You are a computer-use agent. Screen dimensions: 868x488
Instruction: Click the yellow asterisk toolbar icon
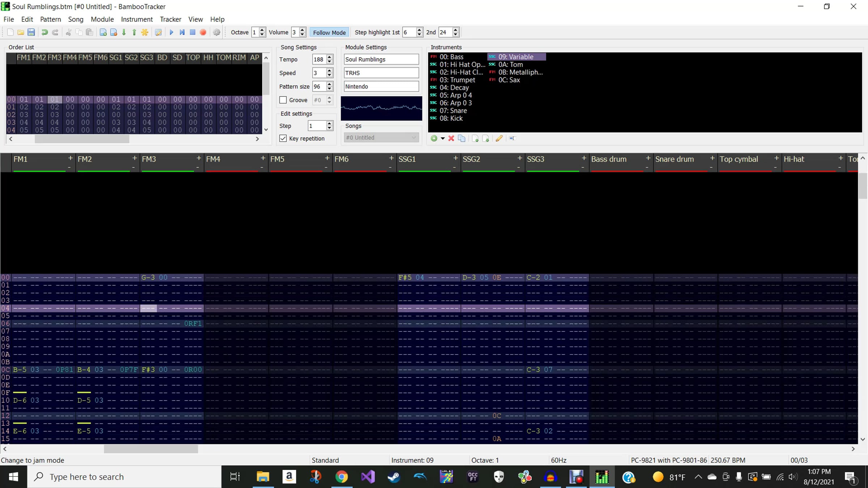pos(145,32)
